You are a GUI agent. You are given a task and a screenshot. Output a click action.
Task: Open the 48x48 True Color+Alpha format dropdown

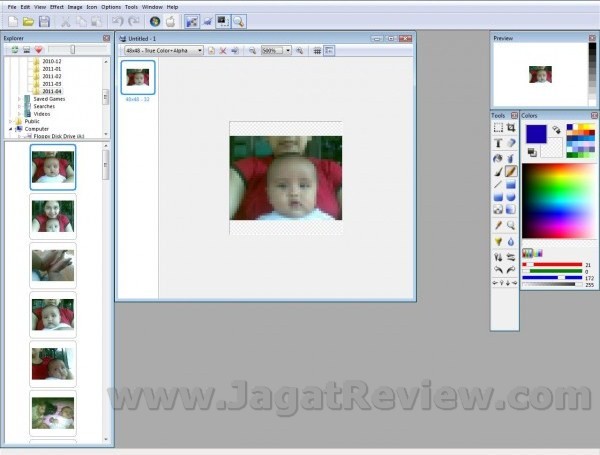click(x=199, y=50)
